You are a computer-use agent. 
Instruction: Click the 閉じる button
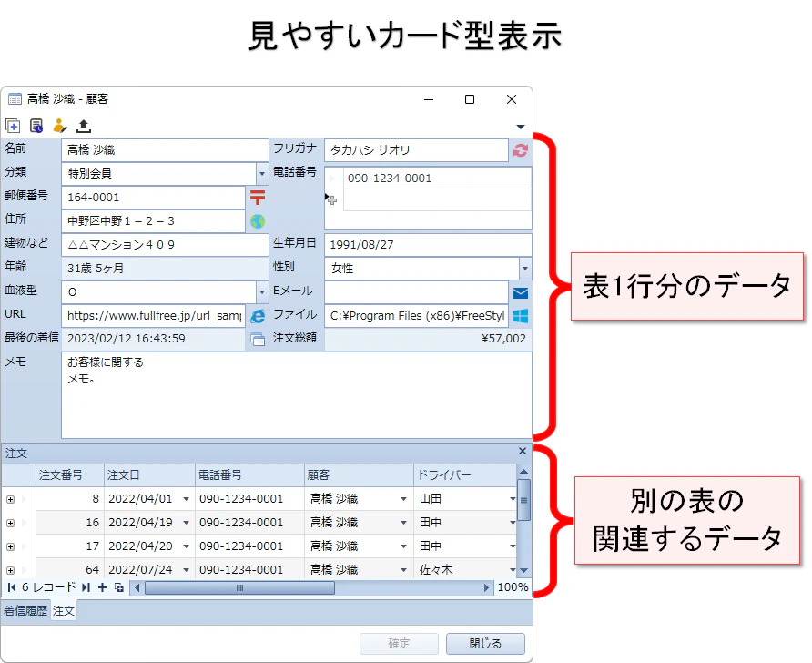tap(485, 643)
